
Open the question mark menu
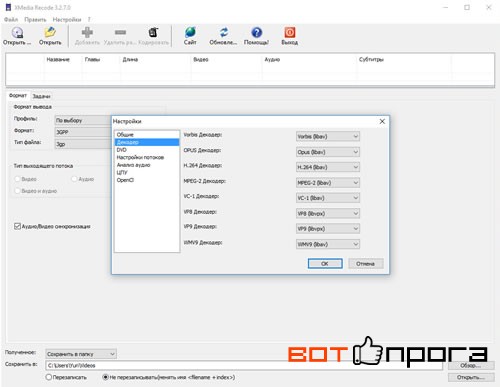click(x=89, y=19)
